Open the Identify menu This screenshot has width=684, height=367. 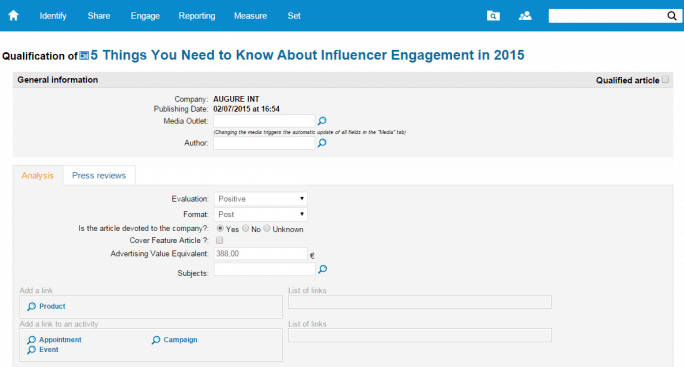53,16
